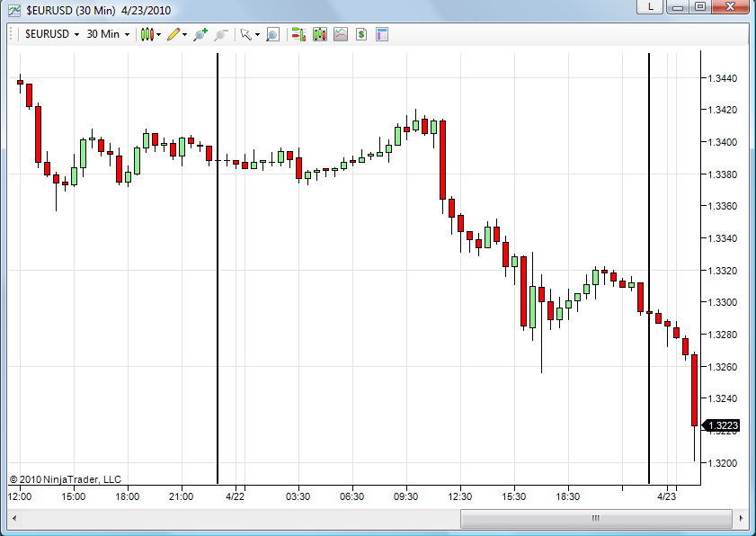Image resolution: width=756 pixels, height=536 pixels.
Task: Open the Strategies dollar sign icon
Action: 361,34
